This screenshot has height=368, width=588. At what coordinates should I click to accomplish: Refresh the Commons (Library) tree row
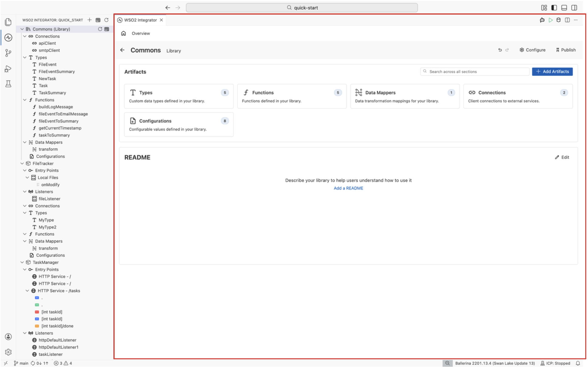coord(100,29)
